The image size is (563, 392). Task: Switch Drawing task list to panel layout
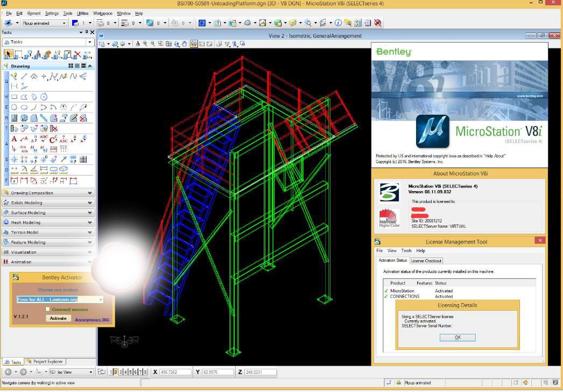point(83,66)
